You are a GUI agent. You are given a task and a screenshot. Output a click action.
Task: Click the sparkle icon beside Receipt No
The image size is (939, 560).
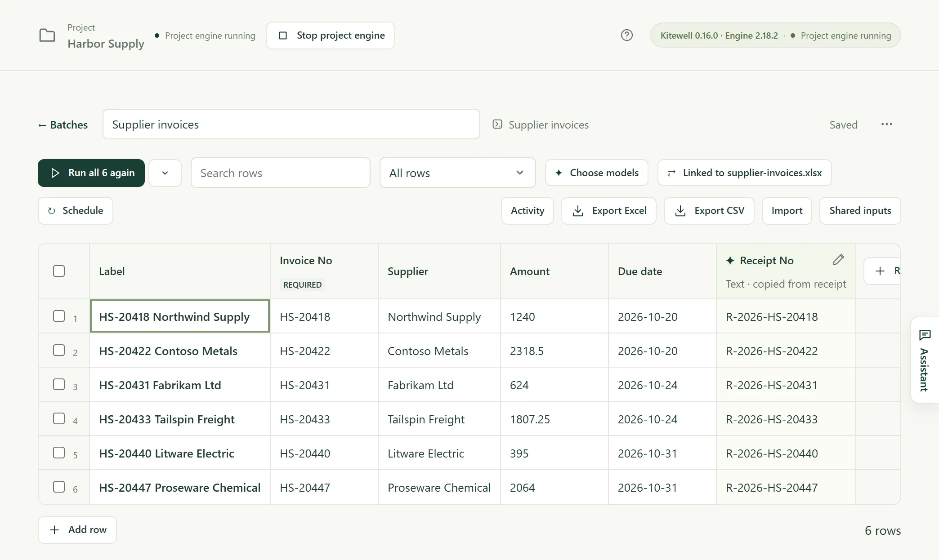[x=730, y=260]
